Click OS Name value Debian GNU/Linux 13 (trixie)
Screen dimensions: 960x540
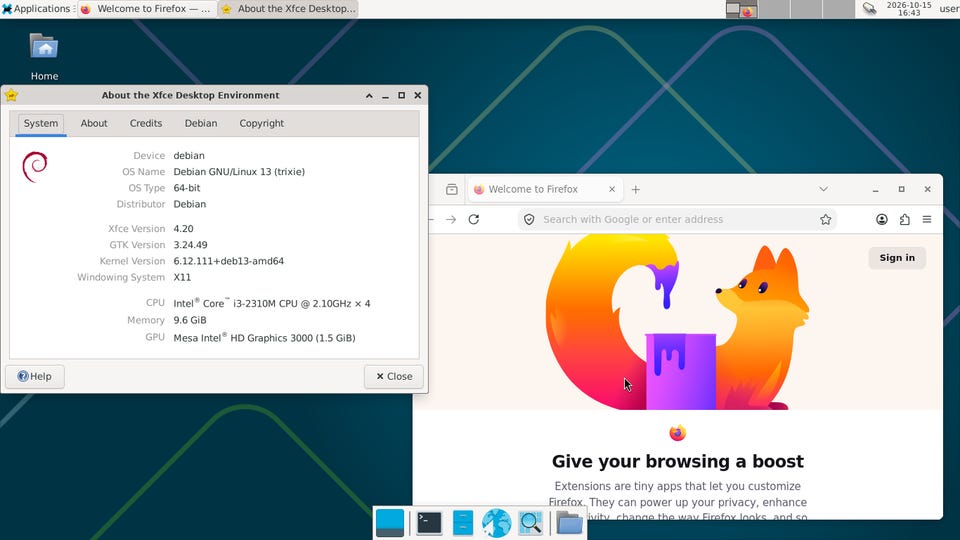coord(239,171)
